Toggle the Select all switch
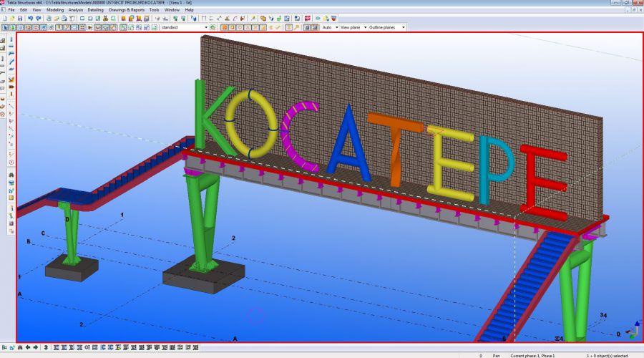 coord(5,27)
